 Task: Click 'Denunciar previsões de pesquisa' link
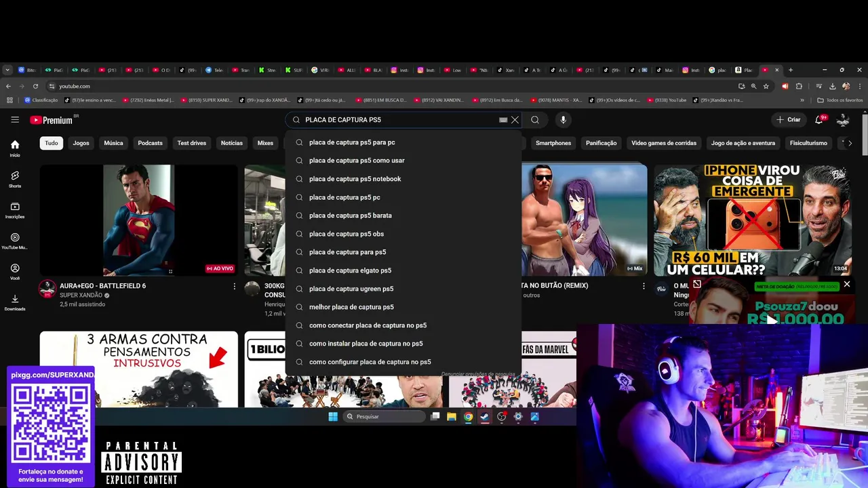click(478, 374)
